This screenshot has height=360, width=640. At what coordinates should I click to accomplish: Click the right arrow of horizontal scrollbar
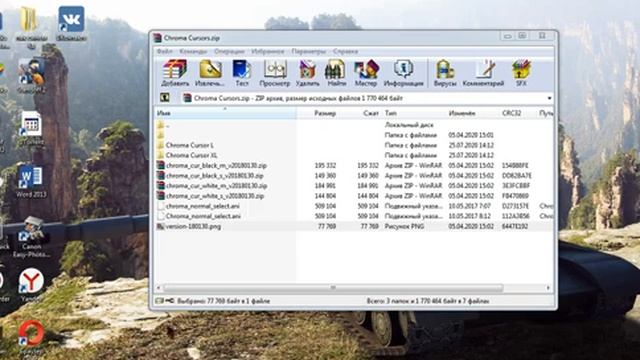(548, 288)
